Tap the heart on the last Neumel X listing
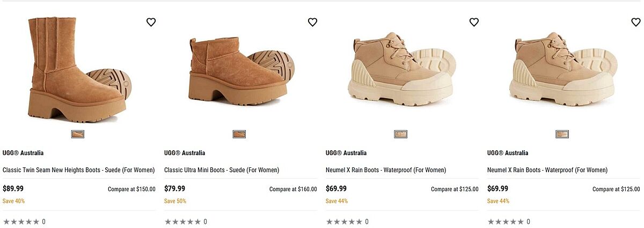This screenshot has height=228, width=644. (x=635, y=22)
